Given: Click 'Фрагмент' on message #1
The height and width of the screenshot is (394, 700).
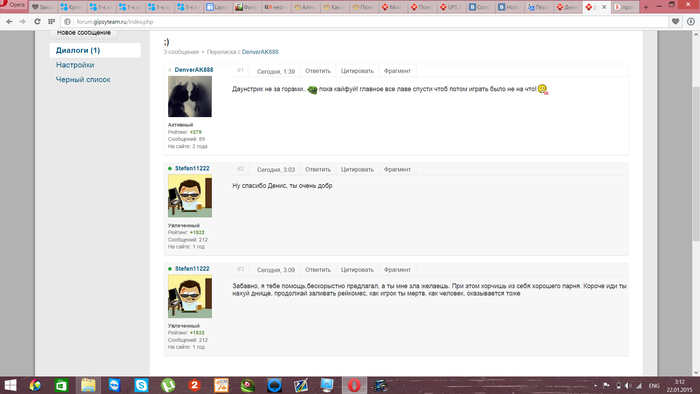Looking at the screenshot, I should coord(397,71).
